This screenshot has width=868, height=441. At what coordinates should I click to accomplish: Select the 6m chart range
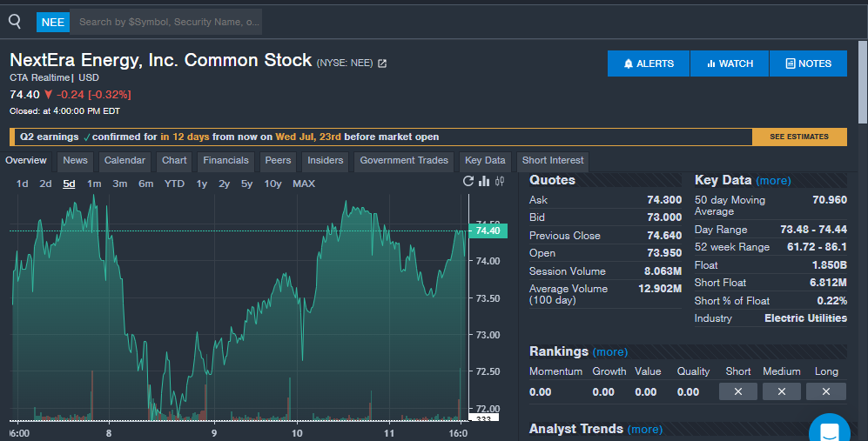click(x=145, y=184)
